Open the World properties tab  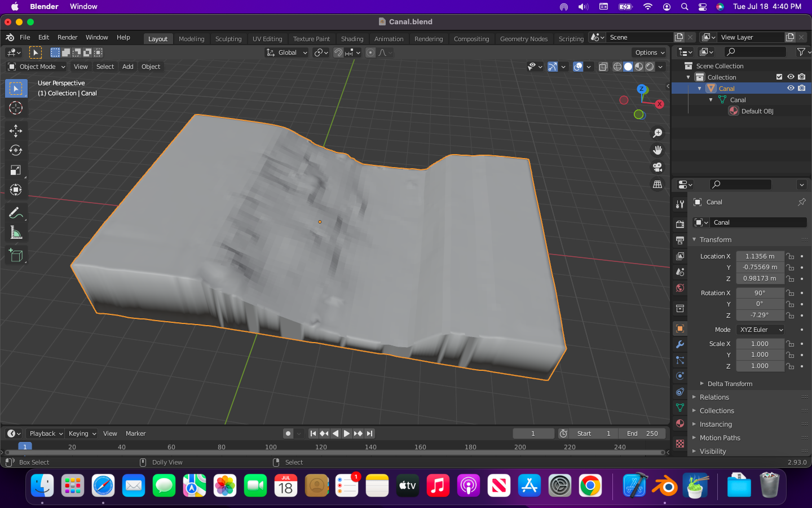680,288
